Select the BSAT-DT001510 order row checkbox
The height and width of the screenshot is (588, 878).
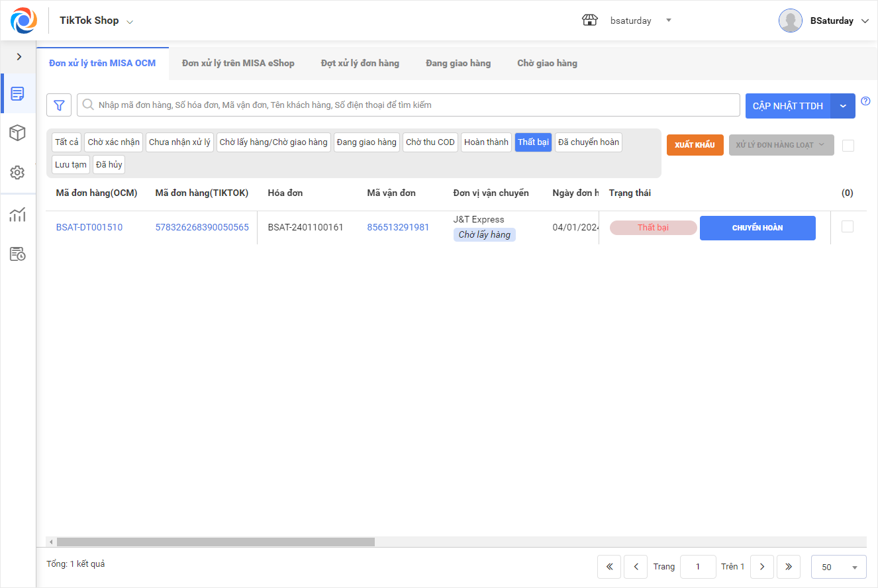pyautogui.click(x=848, y=226)
